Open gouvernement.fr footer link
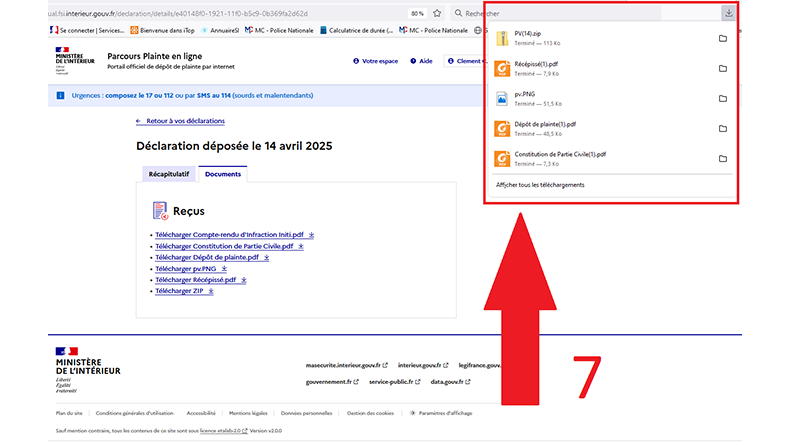The image size is (791, 445). (332, 382)
